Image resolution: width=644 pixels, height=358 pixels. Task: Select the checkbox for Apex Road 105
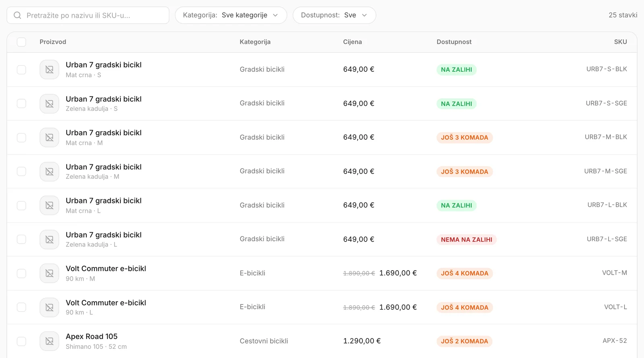click(x=21, y=341)
